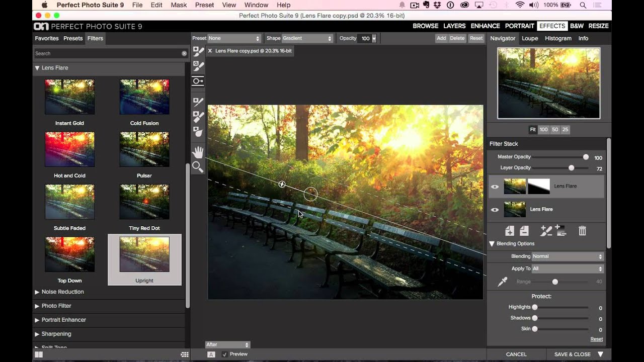Select the Zoom magnifier tool
Screen dimensions: 644x362
coord(198,167)
